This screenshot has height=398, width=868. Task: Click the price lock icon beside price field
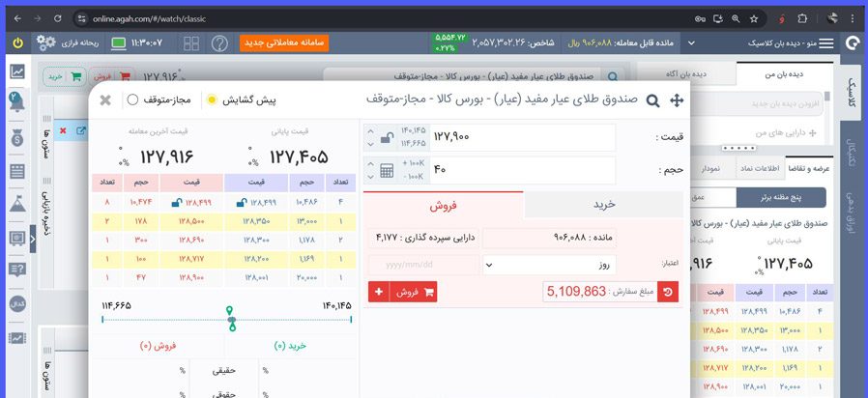point(387,138)
